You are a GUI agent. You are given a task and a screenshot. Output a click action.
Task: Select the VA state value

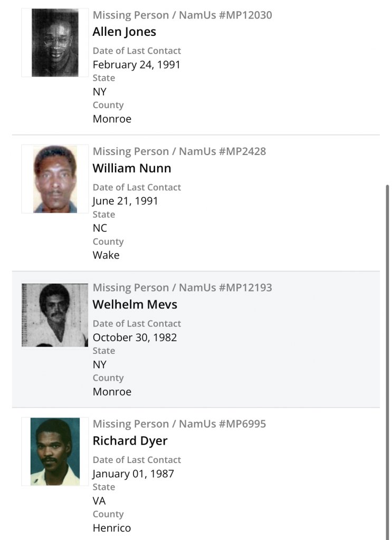point(99,500)
